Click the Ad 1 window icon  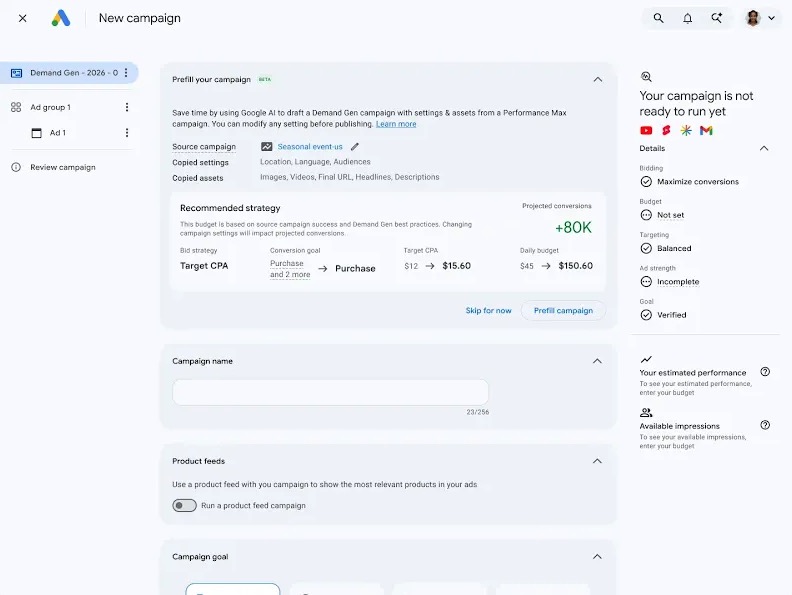tap(36, 133)
